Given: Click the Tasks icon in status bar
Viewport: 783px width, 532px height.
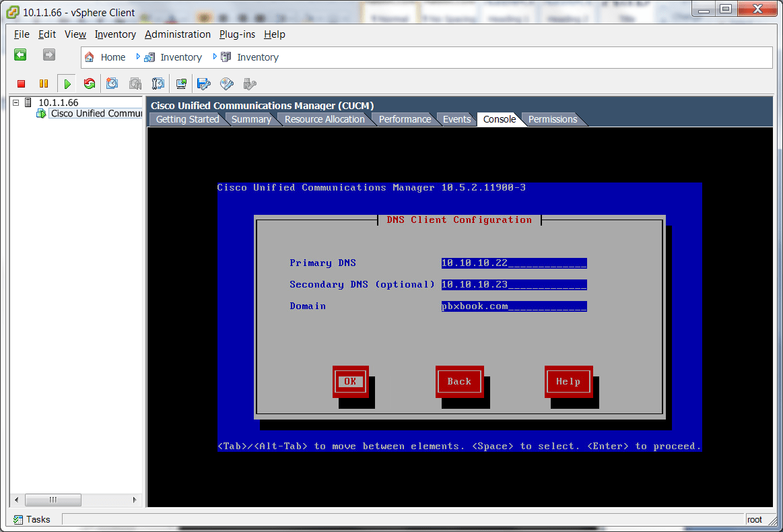Looking at the screenshot, I should click(18, 519).
